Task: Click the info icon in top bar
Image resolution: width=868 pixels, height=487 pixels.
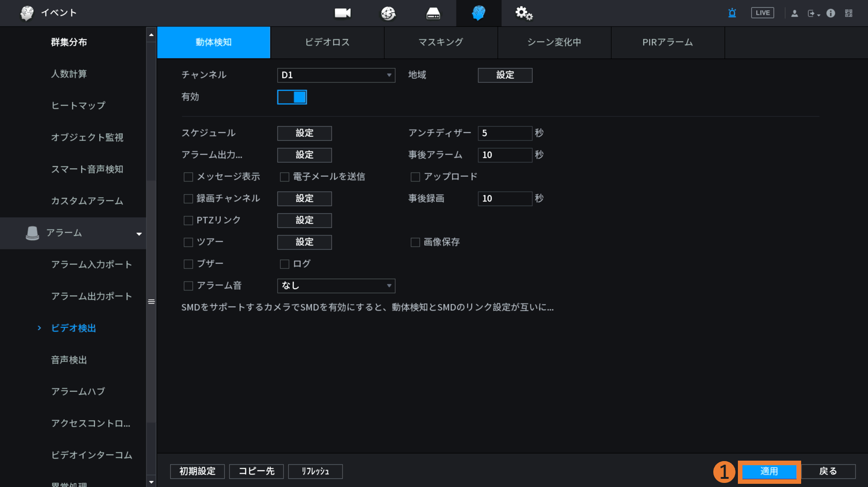Action: (x=830, y=13)
